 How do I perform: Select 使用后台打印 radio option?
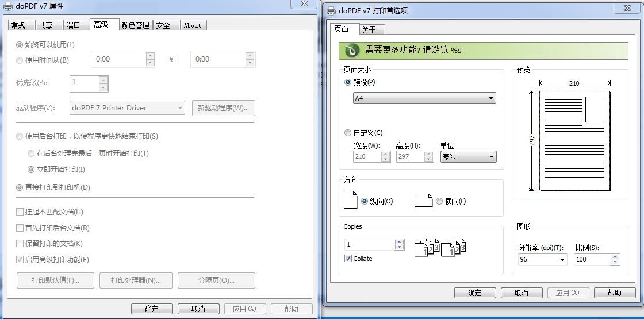click(x=20, y=136)
